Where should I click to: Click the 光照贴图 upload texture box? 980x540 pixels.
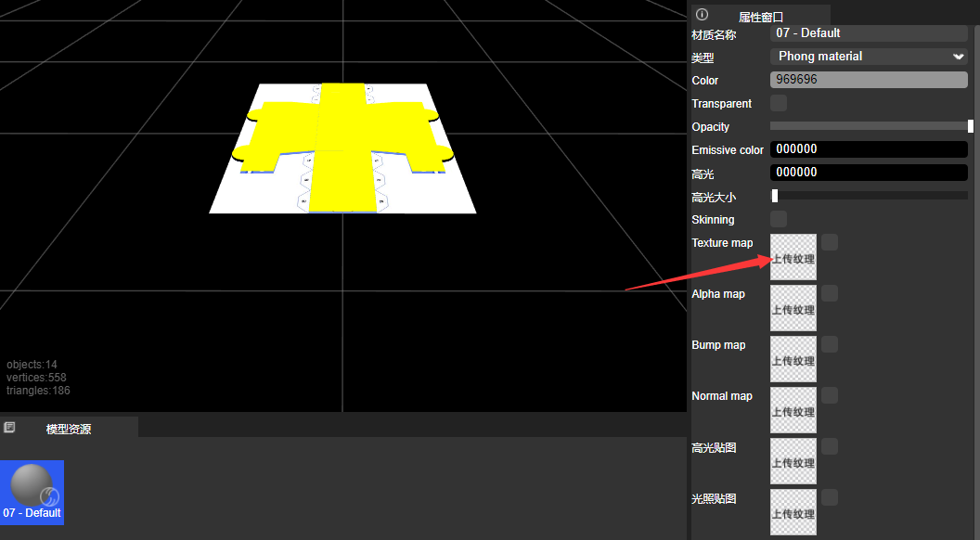(793, 512)
